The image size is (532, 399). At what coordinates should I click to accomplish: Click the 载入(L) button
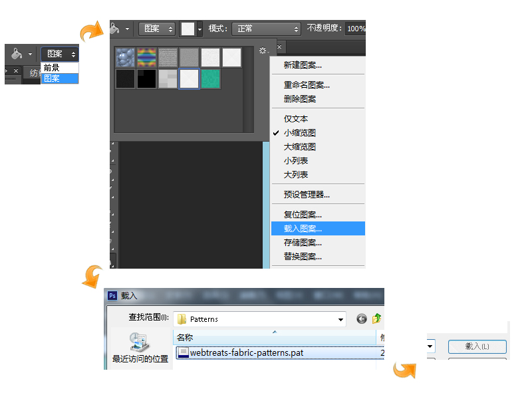tap(477, 346)
